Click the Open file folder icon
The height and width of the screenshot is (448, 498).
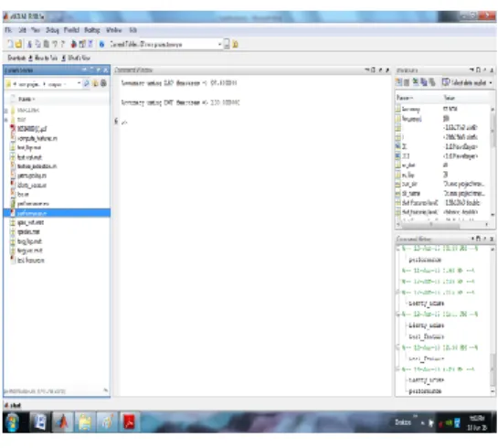tap(19, 44)
